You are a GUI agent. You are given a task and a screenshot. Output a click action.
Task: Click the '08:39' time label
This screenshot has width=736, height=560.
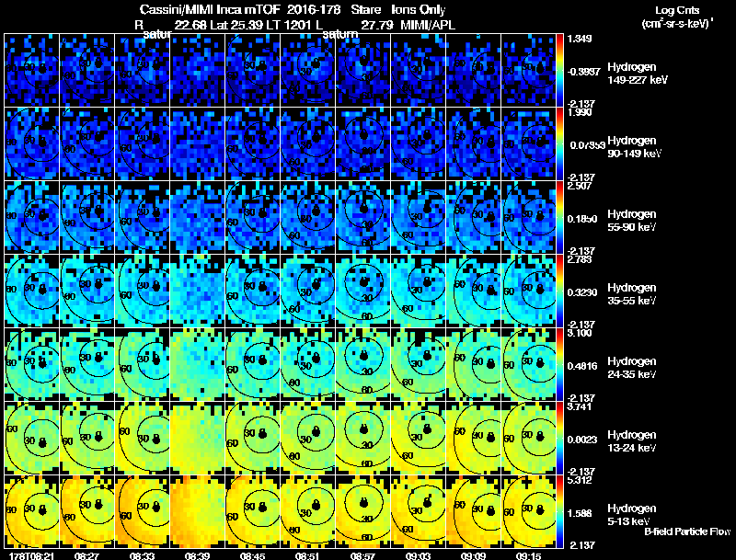[x=198, y=555]
